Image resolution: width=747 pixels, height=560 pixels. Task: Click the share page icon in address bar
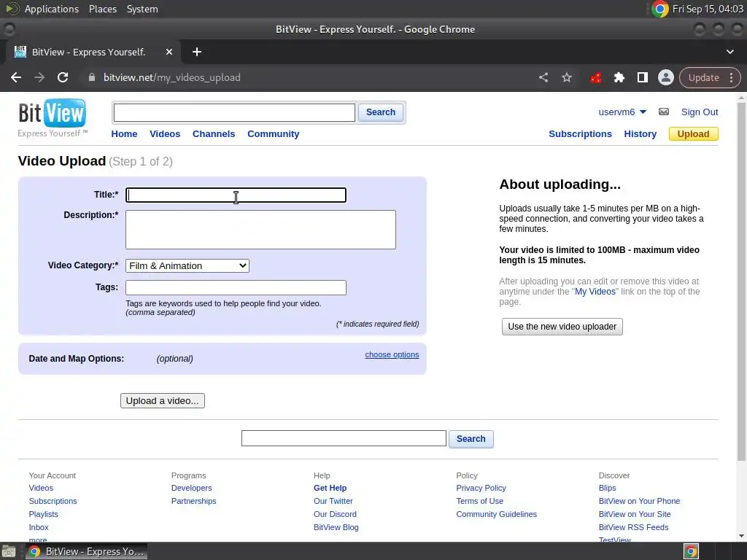(543, 77)
